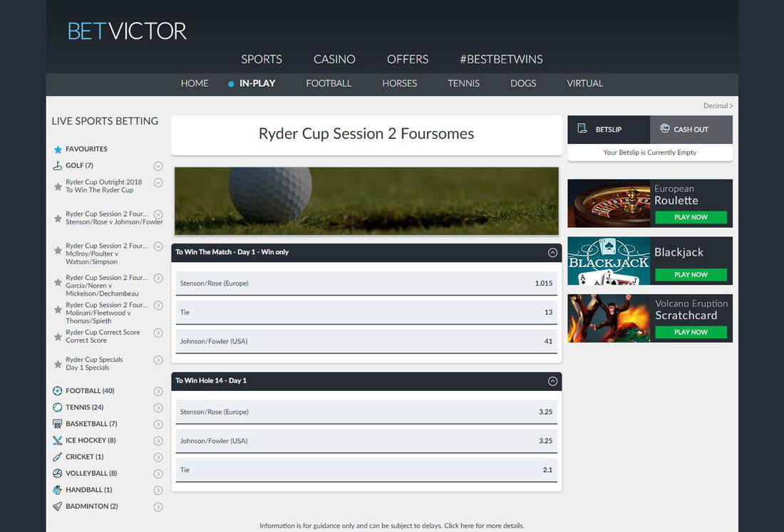Open the Blackjack cards thumbnail
This screenshot has width=784, height=532.
click(x=609, y=261)
